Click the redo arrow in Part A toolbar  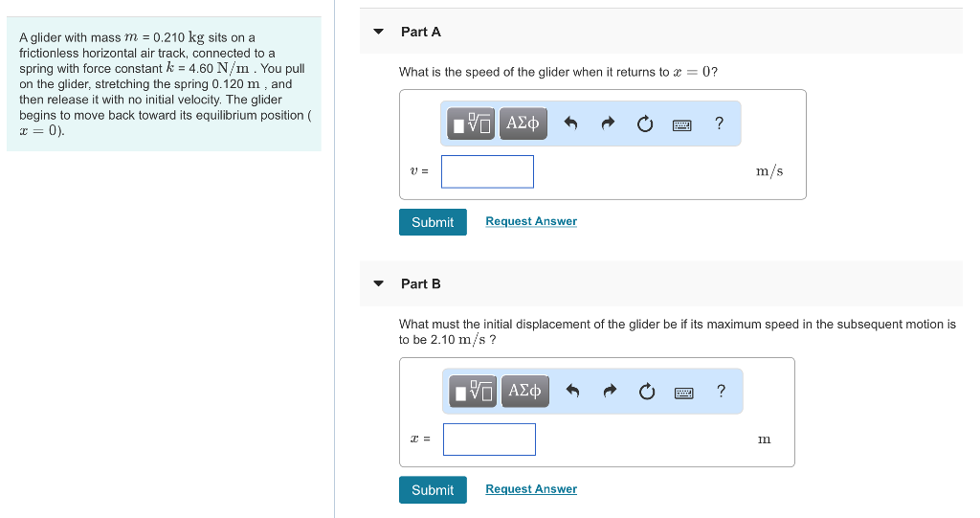coord(608,124)
